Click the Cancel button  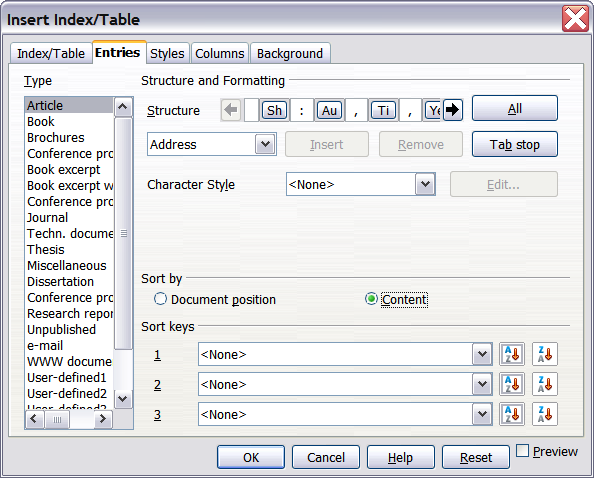click(x=326, y=457)
